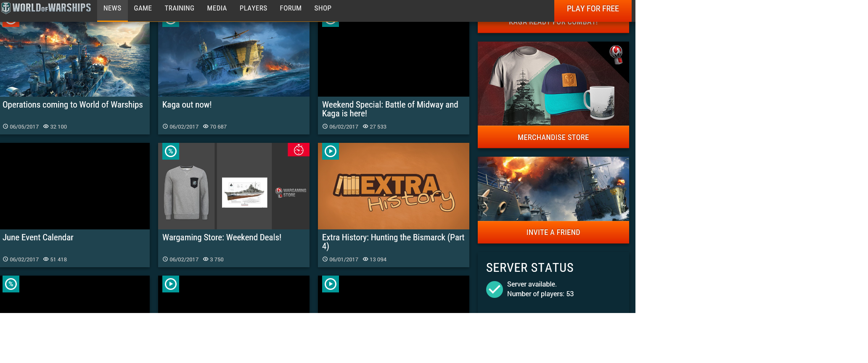868x363 pixels.
Task: Click the eye icon on June Event Calendar card
Action: (x=46, y=259)
